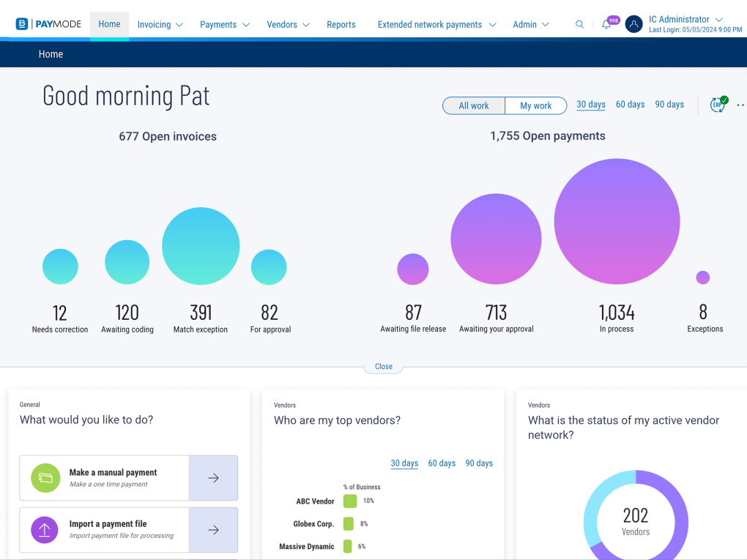Click Close to collapse the summary panel
This screenshot has height=560, width=747.
pos(384,366)
